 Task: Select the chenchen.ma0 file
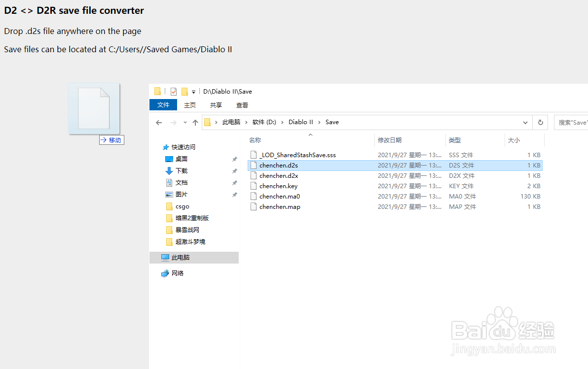(x=395, y=196)
